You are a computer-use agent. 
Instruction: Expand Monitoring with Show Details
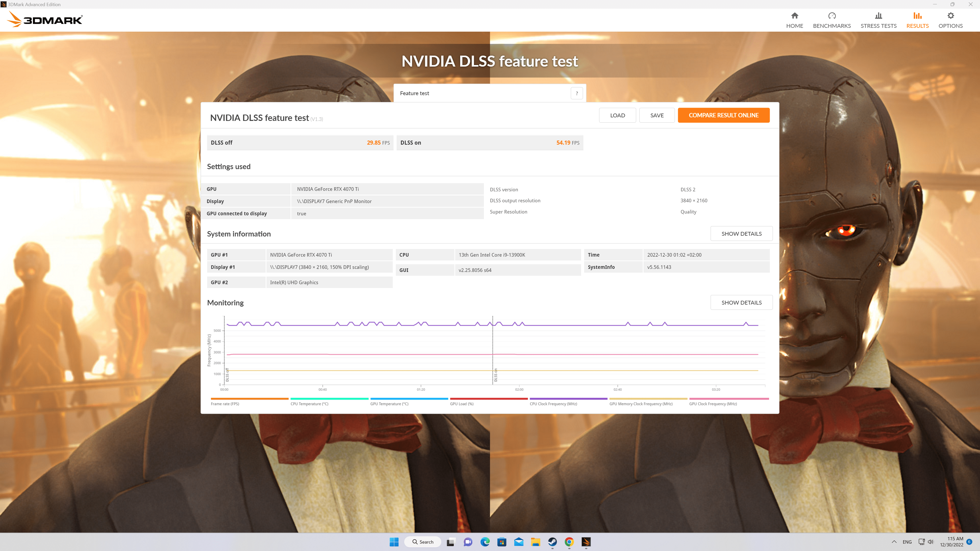pyautogui.click(x=741, y=302)
